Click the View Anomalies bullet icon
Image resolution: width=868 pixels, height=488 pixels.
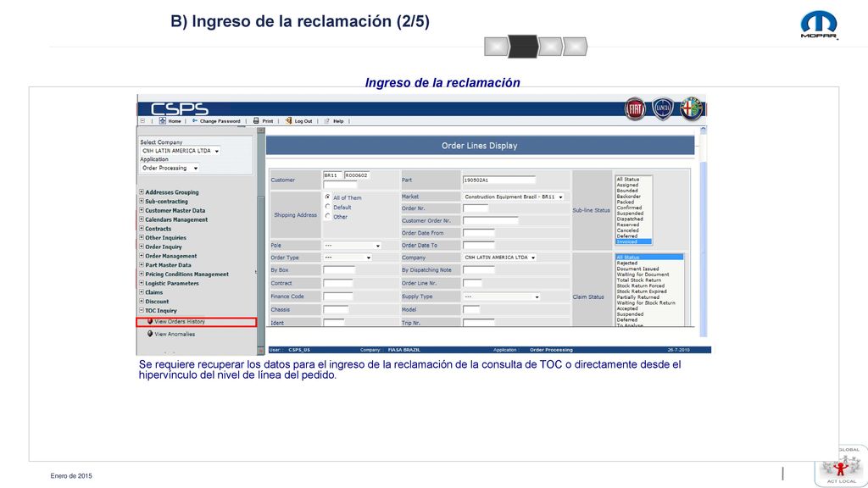149,334
